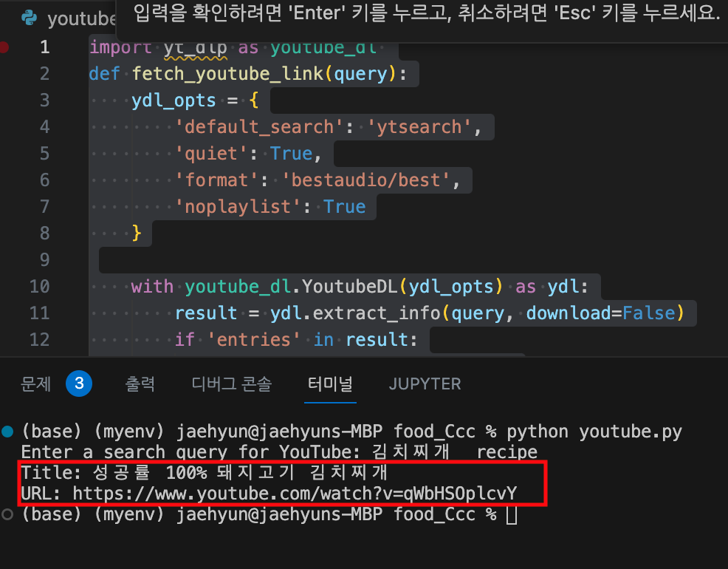Click the 'bestaudio/best' string
The width and height of the screenshot is (728, 569).
click(366, 180)
